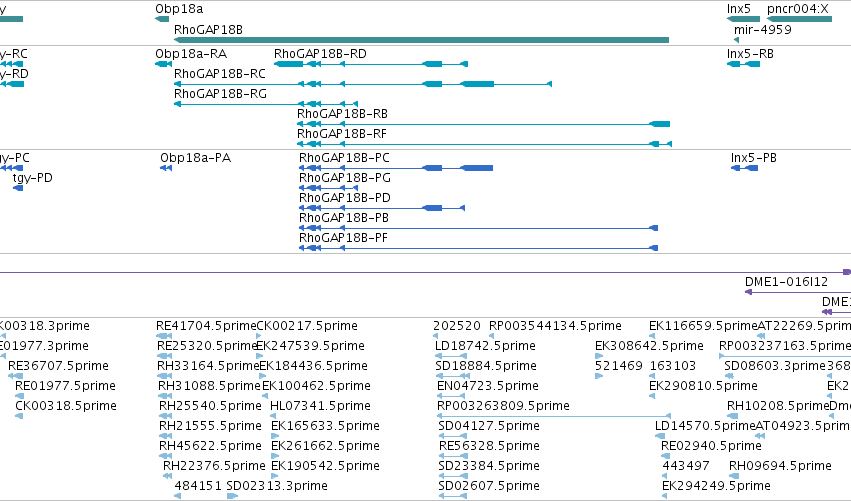Click the pncr004:X gene feature
This screenshot has height=501, width=851.
tap(799, 19)
